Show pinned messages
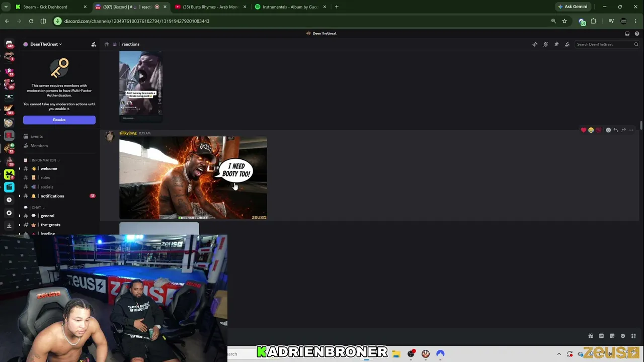The width and height of the screenshot is (644, 362). tap(556, 44)
